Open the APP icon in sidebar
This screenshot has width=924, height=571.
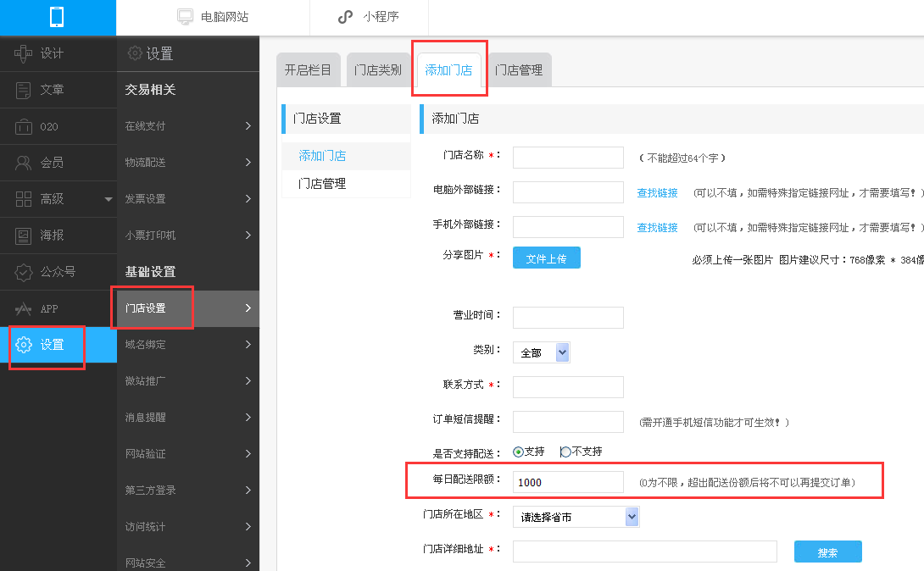pos(23,308)
